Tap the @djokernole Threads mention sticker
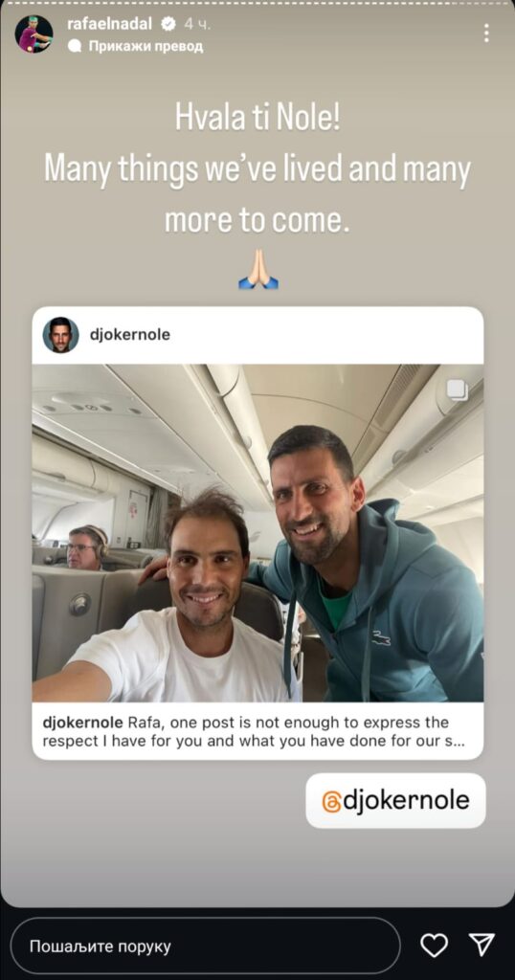The height and width of the screenshot is (980, 515). 395,801
